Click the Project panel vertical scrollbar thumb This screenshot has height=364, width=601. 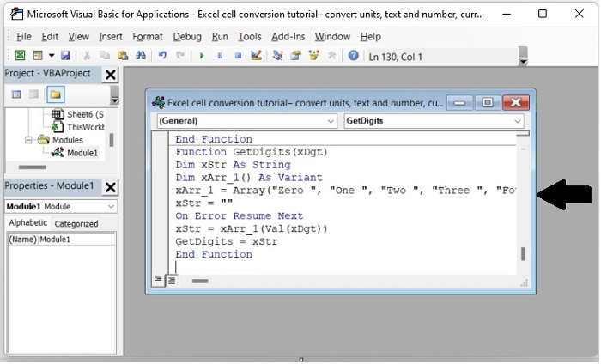pos(112,140)
